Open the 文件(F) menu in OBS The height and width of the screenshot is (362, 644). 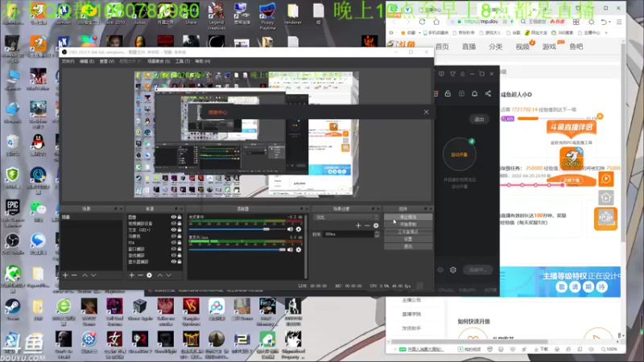point(68,61)
